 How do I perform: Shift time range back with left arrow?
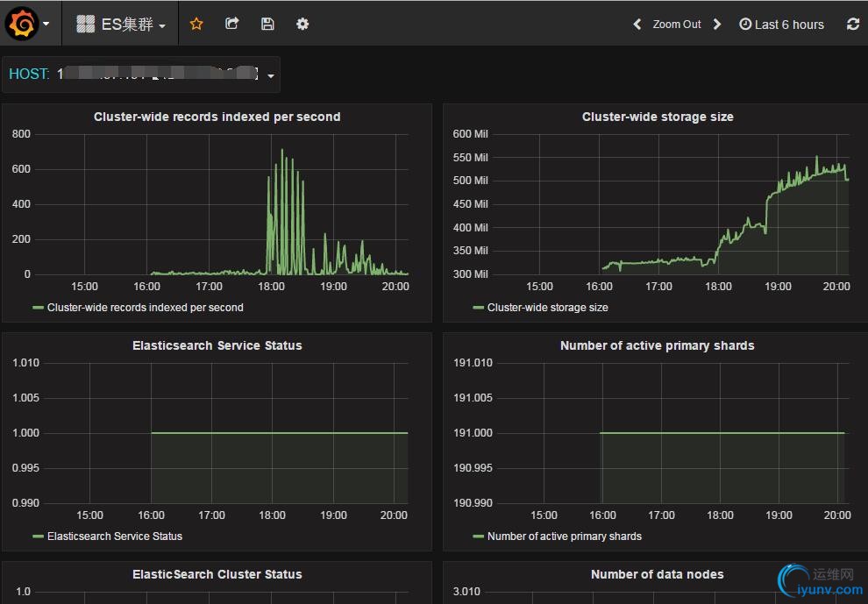[637, 25]
